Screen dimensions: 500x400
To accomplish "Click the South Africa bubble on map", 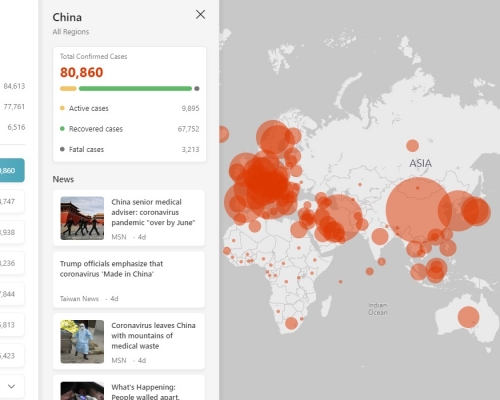I will click(x=291, y=323).
